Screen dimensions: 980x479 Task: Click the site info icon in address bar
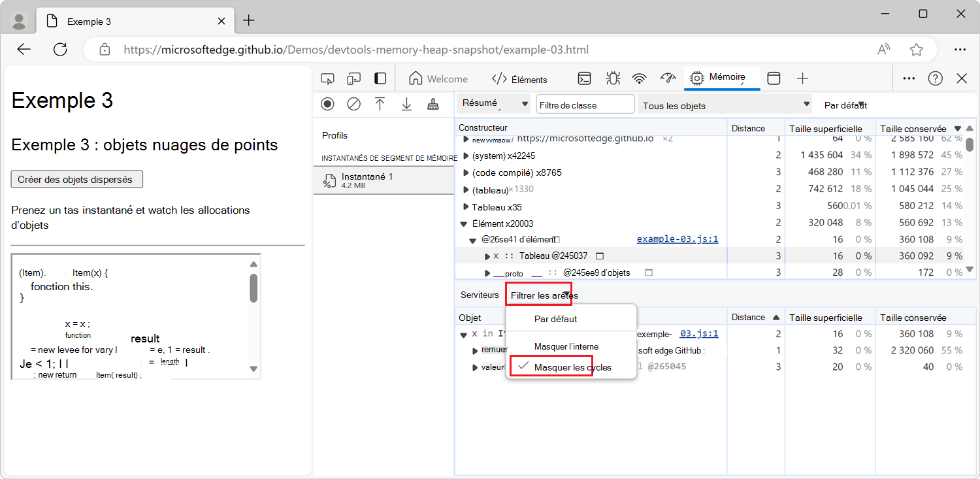[x=105, y=50]
